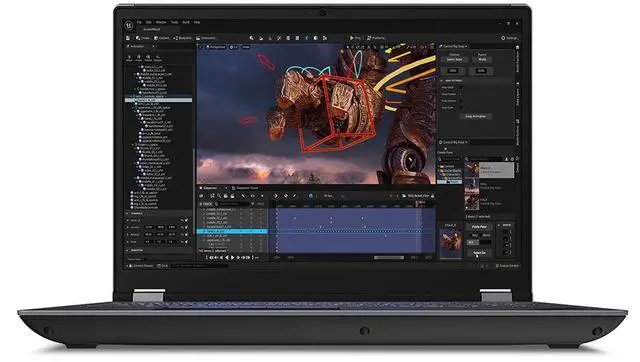Jump to end of sequence playback

(253, 258)
